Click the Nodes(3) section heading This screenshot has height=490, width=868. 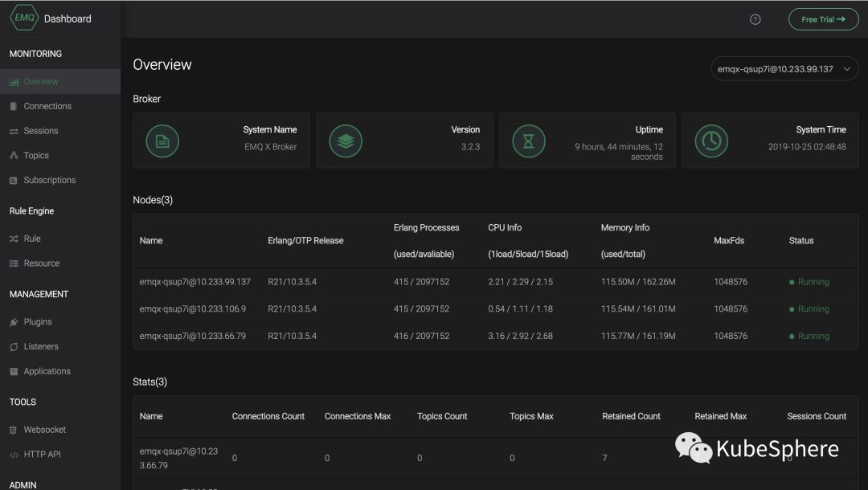[153, 200]
